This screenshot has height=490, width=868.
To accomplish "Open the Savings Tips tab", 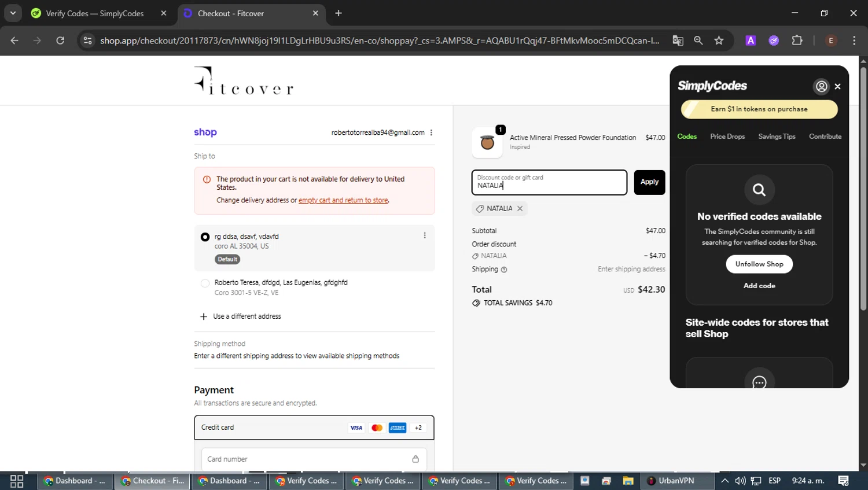I will (x=777, y=137).
